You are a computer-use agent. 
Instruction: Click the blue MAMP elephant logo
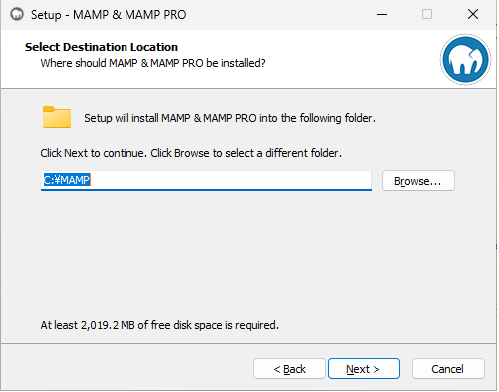[465, 60]
